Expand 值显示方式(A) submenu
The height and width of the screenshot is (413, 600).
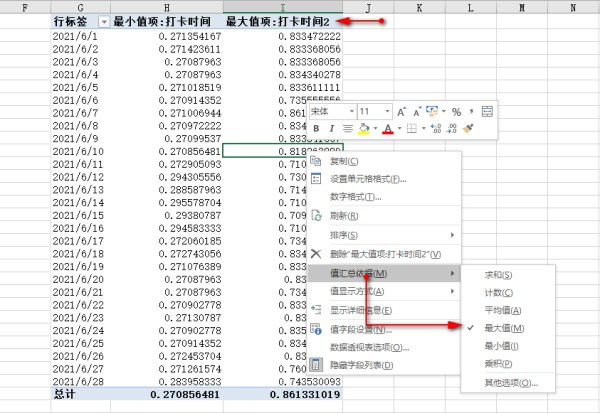pos(384,291)
